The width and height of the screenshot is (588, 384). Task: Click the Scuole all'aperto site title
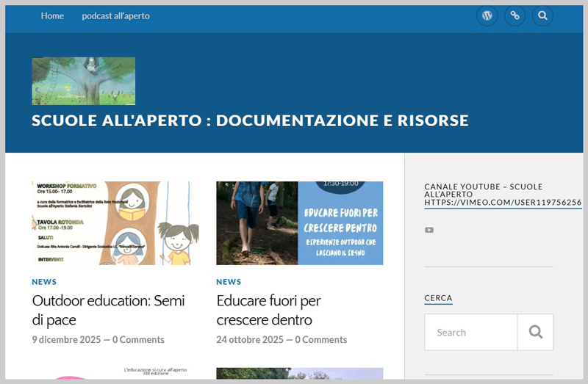250,120
